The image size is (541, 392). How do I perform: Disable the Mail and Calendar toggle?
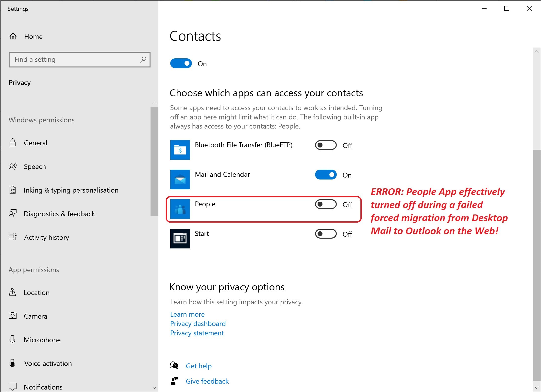326,175
